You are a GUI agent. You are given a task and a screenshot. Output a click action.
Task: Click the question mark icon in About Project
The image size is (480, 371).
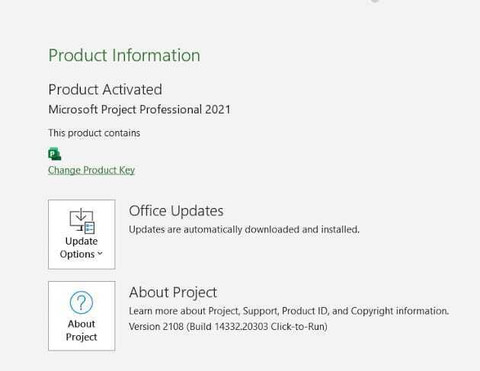[x=81, y=302]
